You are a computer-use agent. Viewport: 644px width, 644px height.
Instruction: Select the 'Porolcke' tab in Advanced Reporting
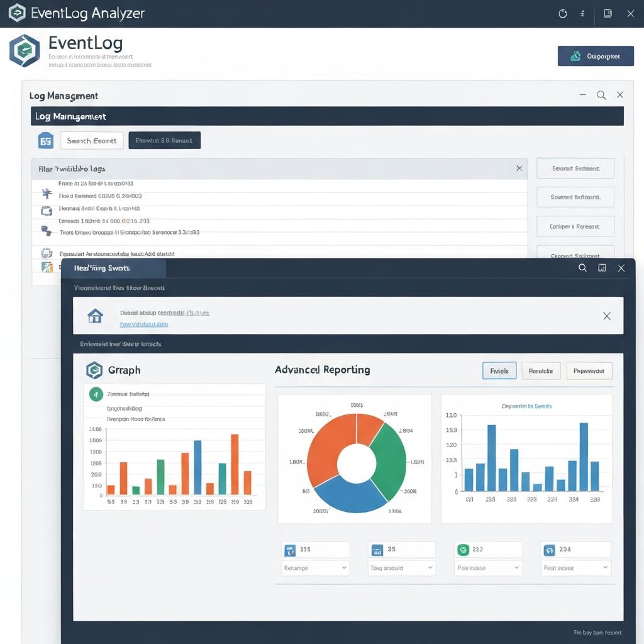(541, 371)
